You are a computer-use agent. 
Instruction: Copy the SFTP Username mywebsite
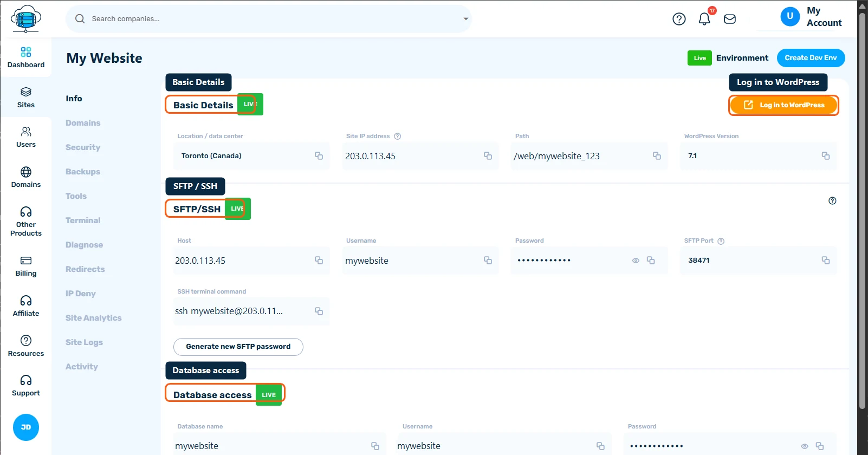(x=488, y=261)
